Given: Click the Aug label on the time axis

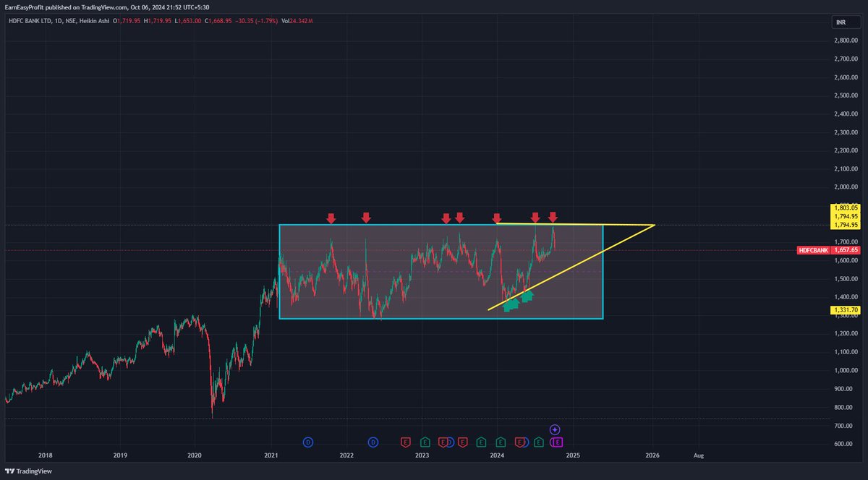Looking at the screenshot, I should [698, 455].
